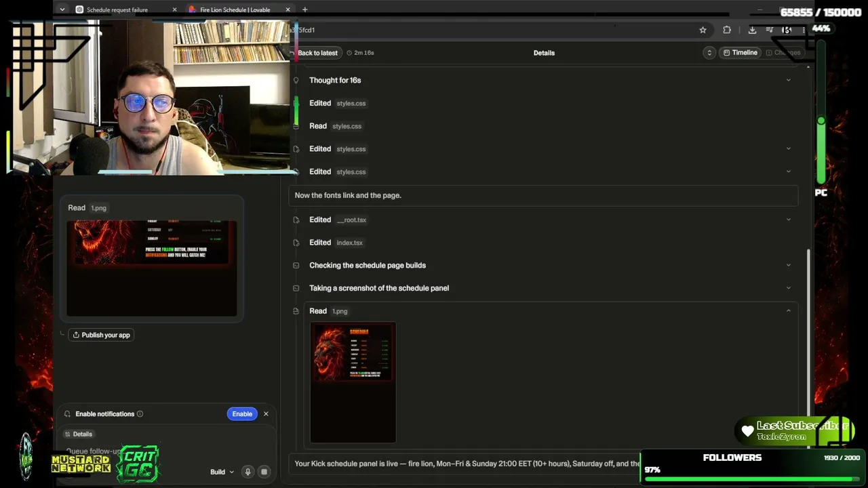Select the Changes view tab
Viewport: 868px width, 488px height.
pos(783,53)
